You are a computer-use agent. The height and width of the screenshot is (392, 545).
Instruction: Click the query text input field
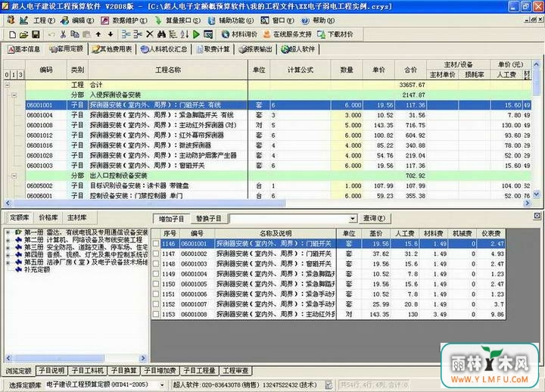tap(289, 219)
